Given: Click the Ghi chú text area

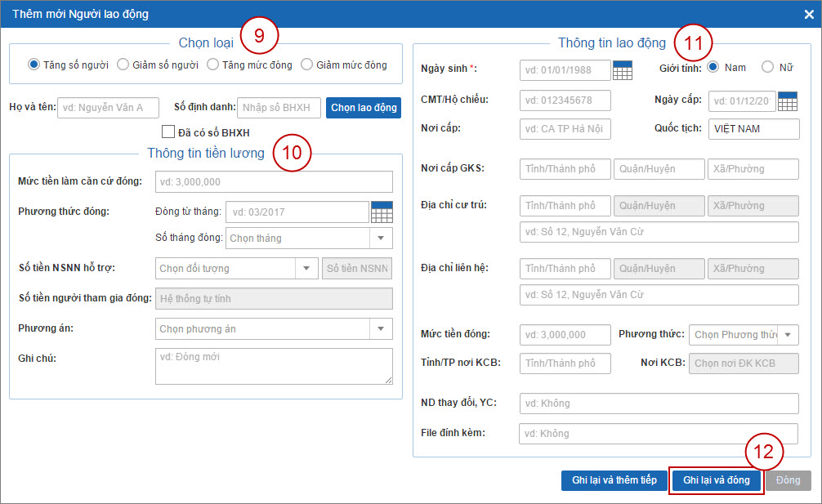Looking at the screenshot, I should pyautogui.click(x=274, y=366).
